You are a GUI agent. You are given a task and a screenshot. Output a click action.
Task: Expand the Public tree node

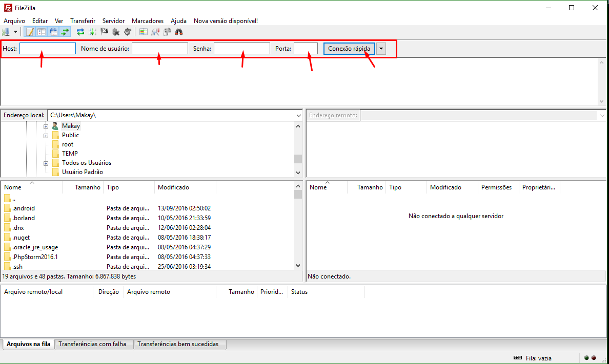[46, 136]
